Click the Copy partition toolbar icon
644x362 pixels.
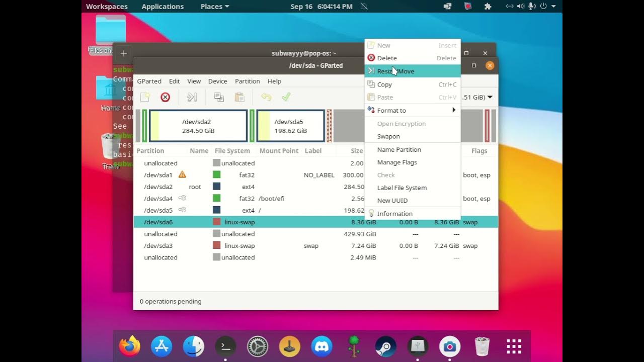click(219, 97)
